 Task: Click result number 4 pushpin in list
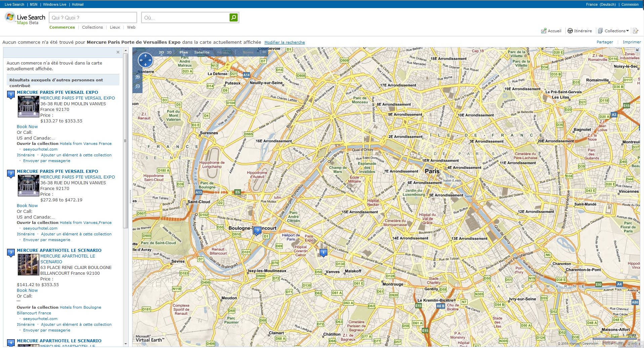point(11,343)
